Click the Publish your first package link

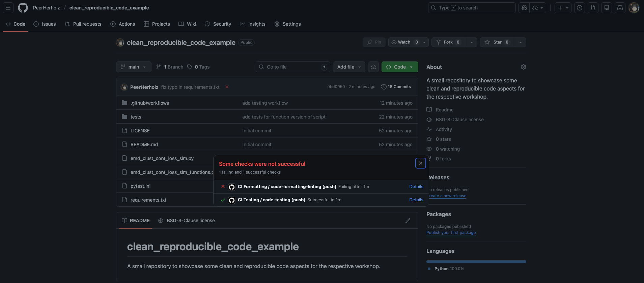451,232
